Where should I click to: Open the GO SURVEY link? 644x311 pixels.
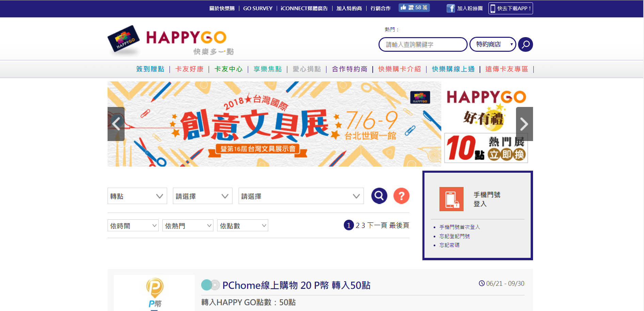point(258,8)
